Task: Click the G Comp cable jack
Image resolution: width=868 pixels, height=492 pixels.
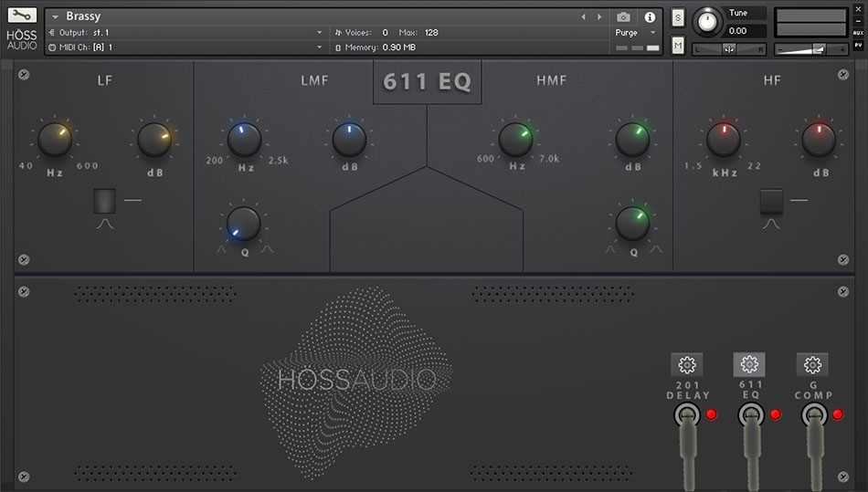Action: [x=814, y=414]
